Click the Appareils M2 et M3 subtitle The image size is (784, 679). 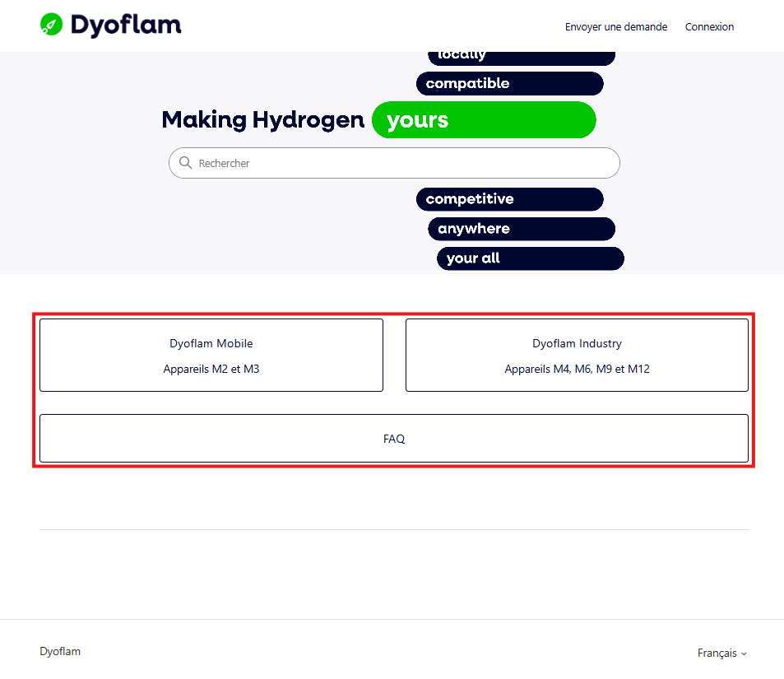click(x=211, y=370)
